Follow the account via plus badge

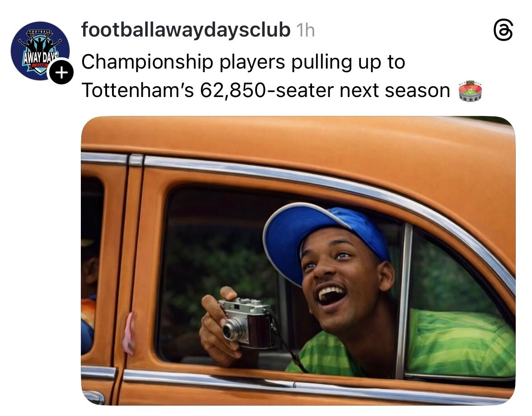[x=61, y=72]
